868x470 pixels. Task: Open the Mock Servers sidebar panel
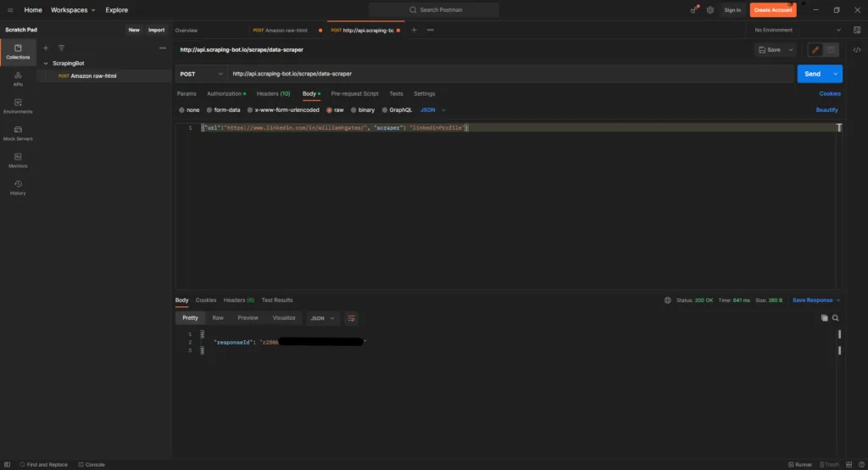[18, 133]
